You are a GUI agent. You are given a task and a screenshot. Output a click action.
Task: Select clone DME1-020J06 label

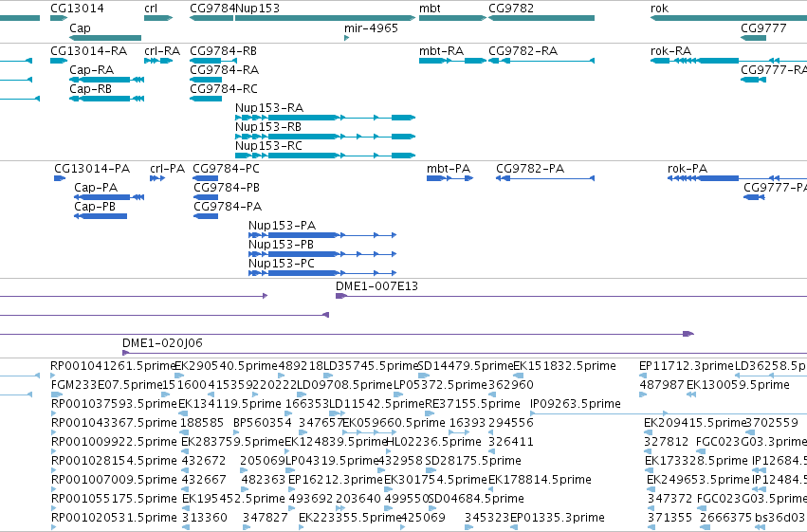click(x=163, y=343)
